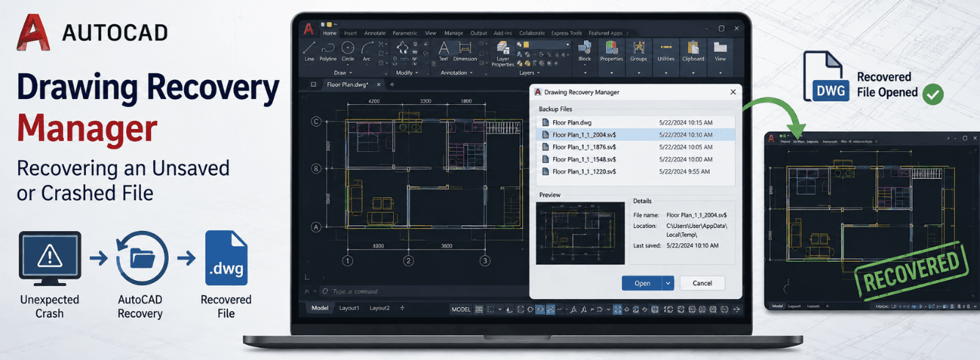Image resolution: width=980 pixels, height=360 pixels.
Task: Click the Clipboard panel icon
Action: (x=692, y=47)
